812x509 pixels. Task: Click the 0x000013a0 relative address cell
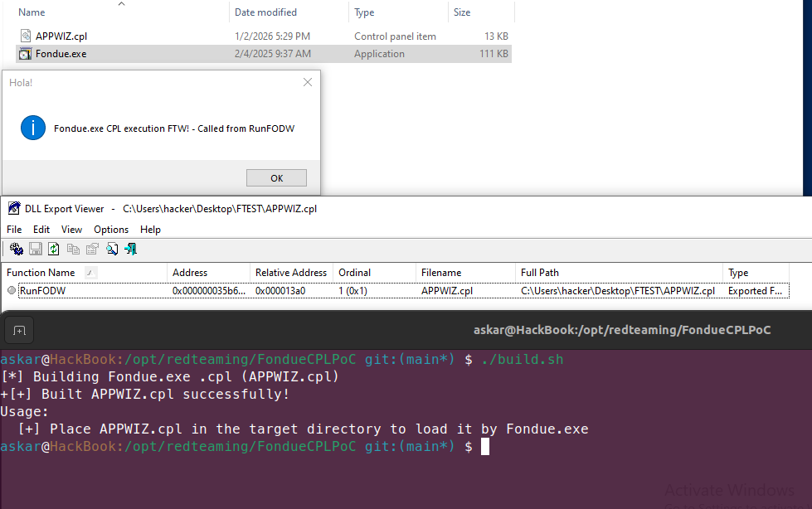pos(280,290)
